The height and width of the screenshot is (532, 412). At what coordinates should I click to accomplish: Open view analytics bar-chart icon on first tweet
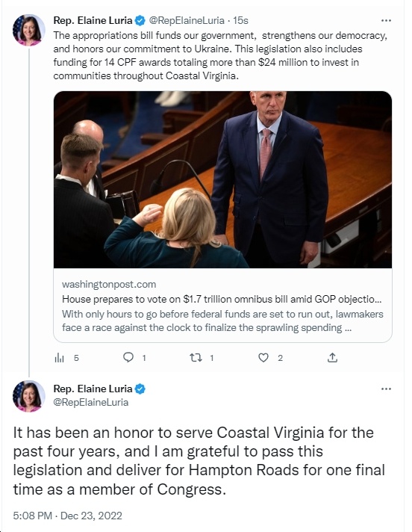[x=59, y=358]
